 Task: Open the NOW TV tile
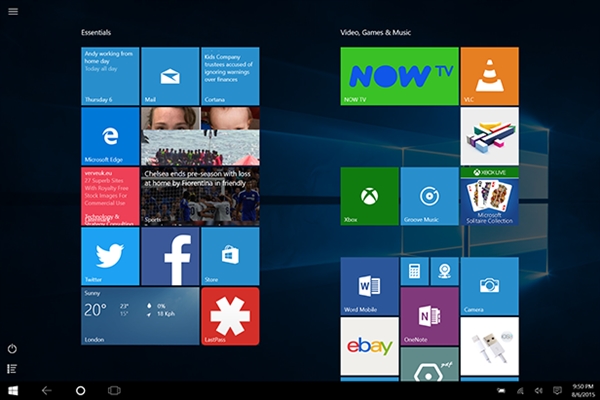pyautogui.click(x=399, y=76)
